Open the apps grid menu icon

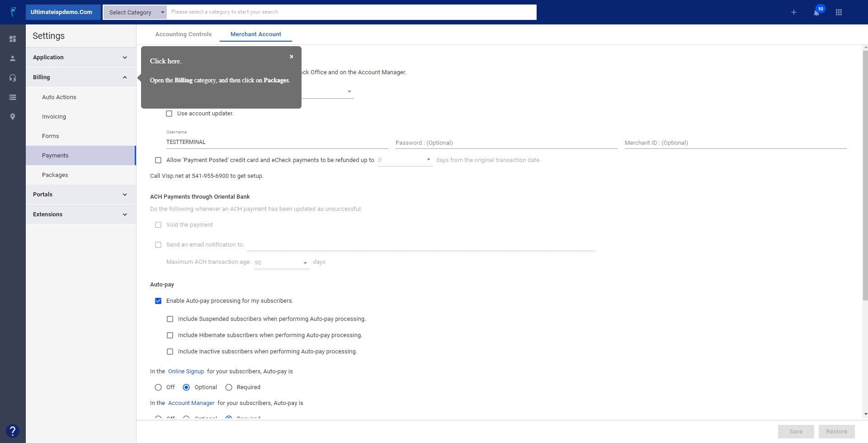839,12
